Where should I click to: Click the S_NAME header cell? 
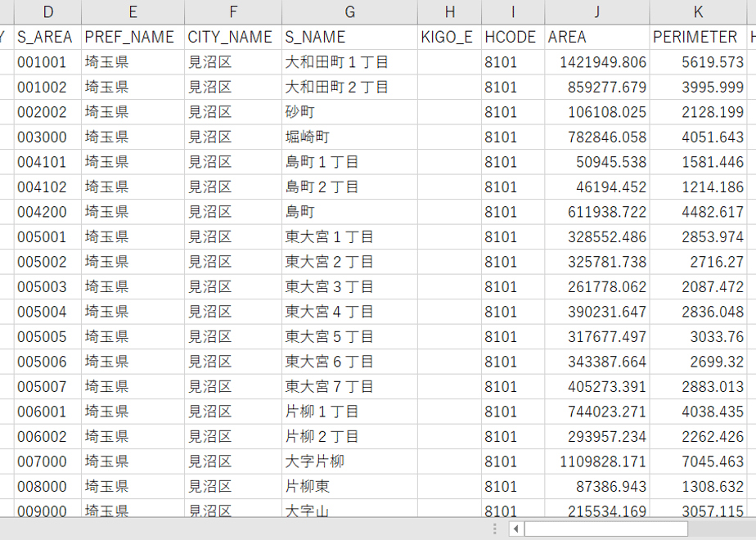point(349,37)
